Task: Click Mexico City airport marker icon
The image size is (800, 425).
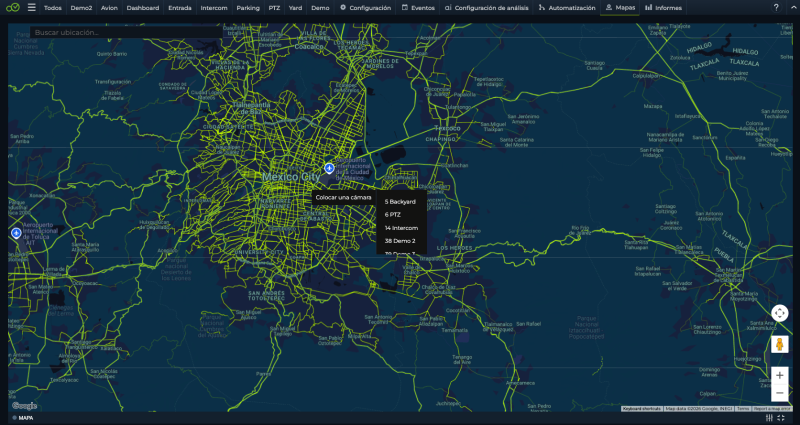Action: [x=329, y=168]
